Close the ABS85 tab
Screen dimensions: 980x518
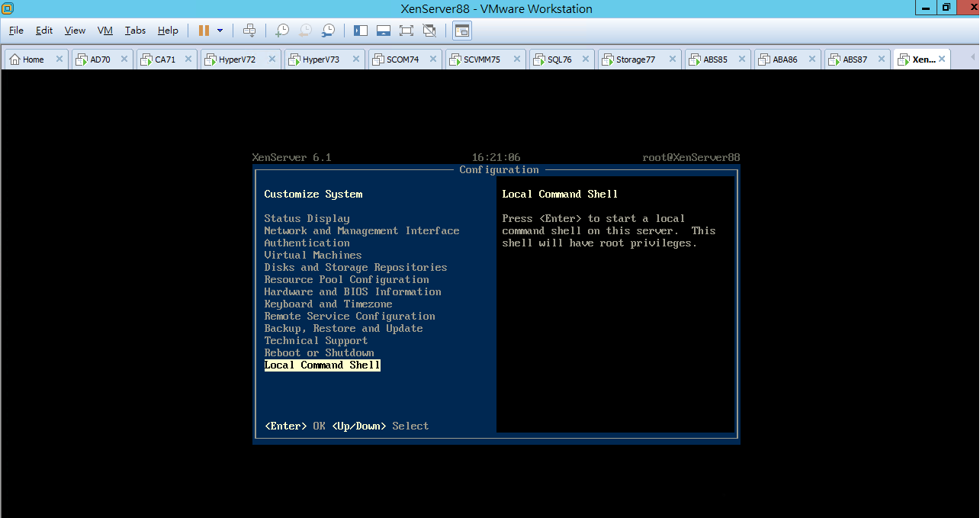coord(743,60)
